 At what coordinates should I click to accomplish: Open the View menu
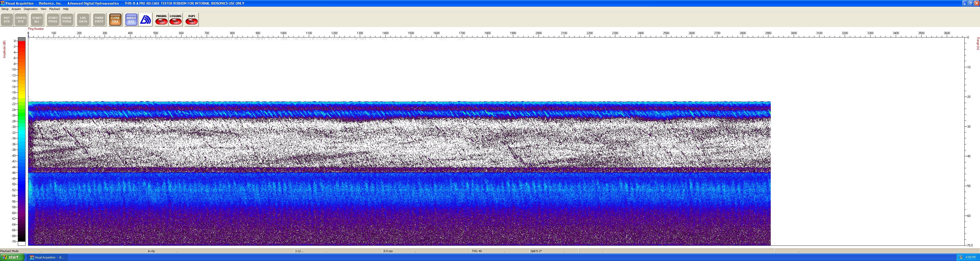[x=43, y=9]
